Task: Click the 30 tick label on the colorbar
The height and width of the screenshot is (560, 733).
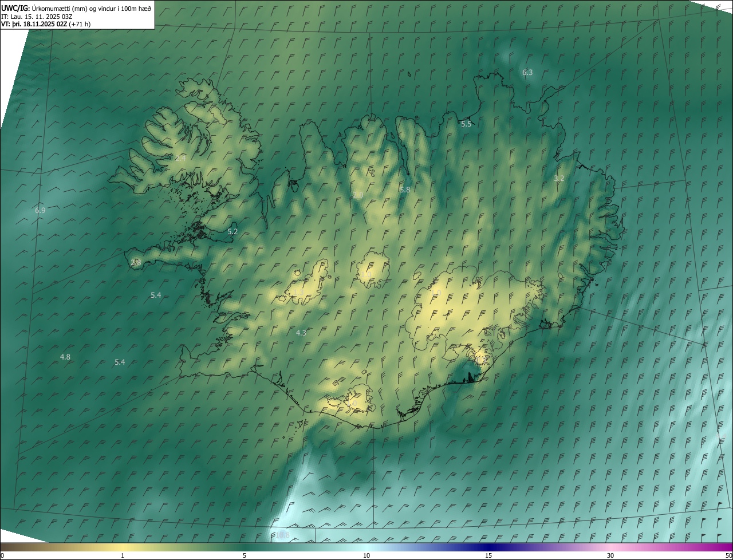Action: point(610,555)
